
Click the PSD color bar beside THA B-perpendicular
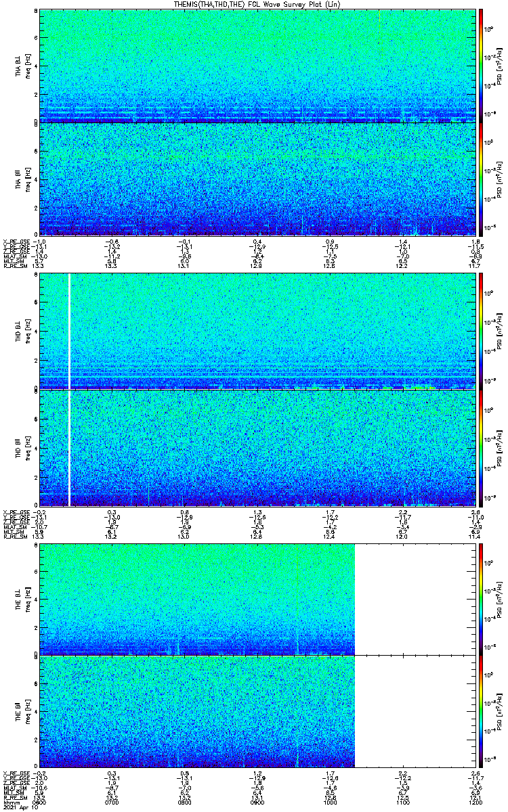481,66
